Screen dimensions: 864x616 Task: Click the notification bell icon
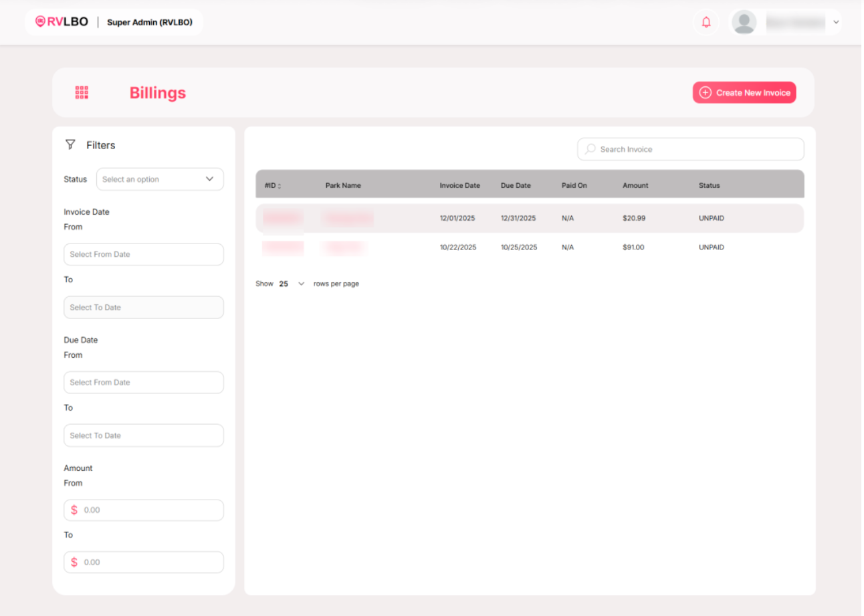point(706,22)
